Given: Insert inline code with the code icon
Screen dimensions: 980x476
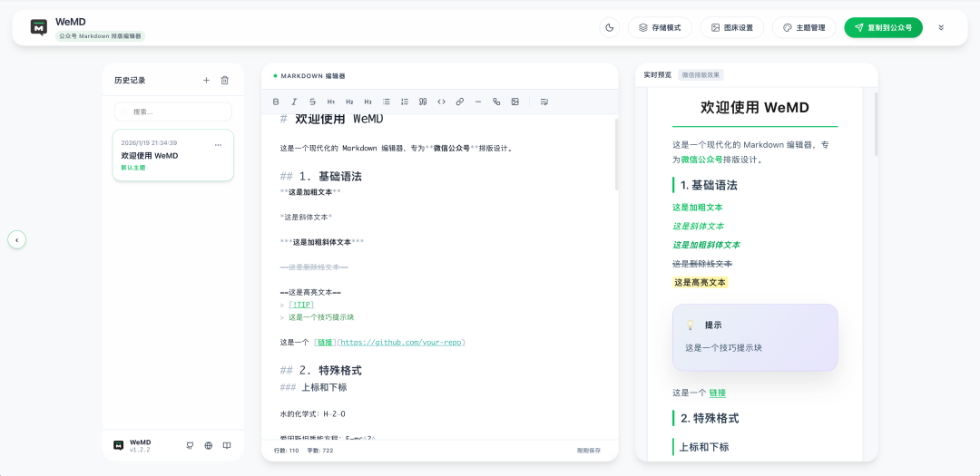Looking at the screenshot, I should click(442, 102).
